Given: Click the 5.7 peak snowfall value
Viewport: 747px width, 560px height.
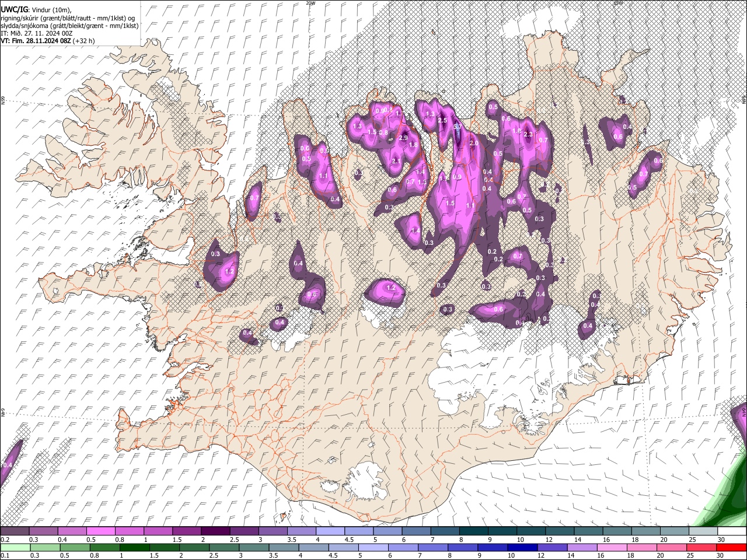Looking at the screenshot, I should click(x=458, y=127).
